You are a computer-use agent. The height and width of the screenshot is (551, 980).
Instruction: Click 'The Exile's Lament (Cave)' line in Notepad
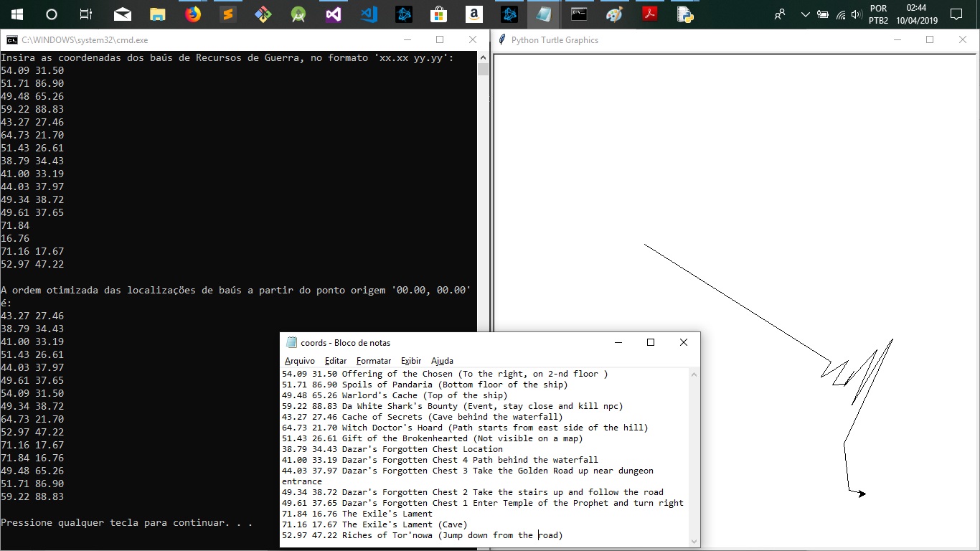pyautogui.click(x=374, y=524)
